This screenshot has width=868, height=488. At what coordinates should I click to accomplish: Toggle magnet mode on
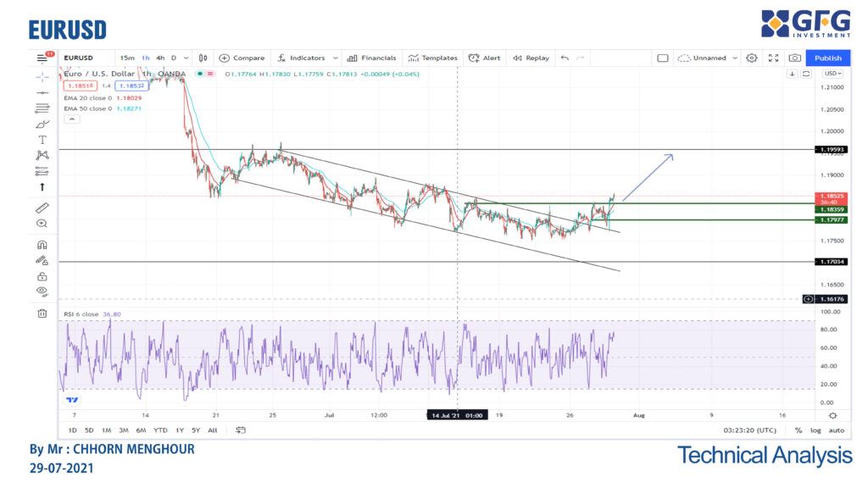pos(42,245)
